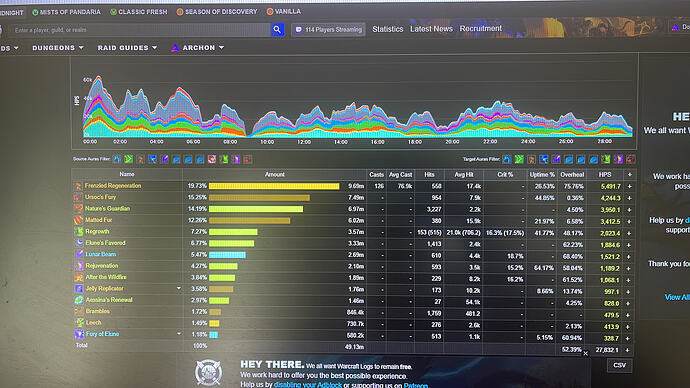Viewport: 690px width, 388px height.
Task: Click the Rejuvenation spell icon
Action: click(x=79, y=266)
